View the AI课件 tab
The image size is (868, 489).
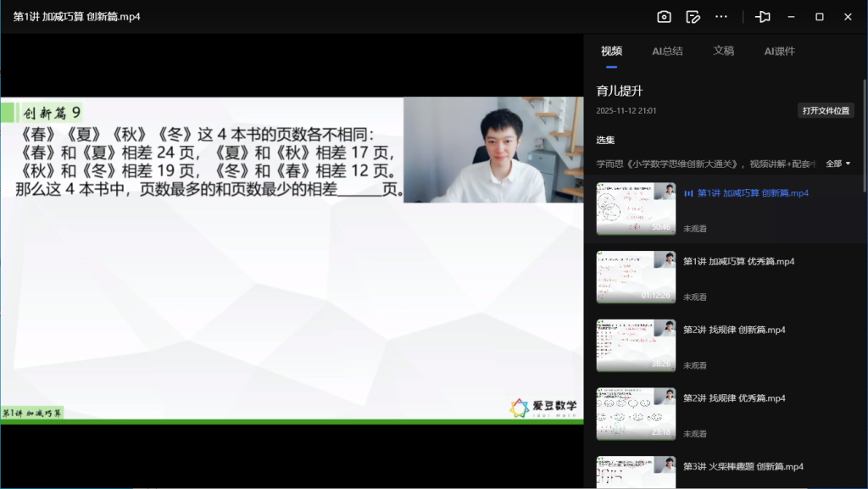click(x=780, y=50)
